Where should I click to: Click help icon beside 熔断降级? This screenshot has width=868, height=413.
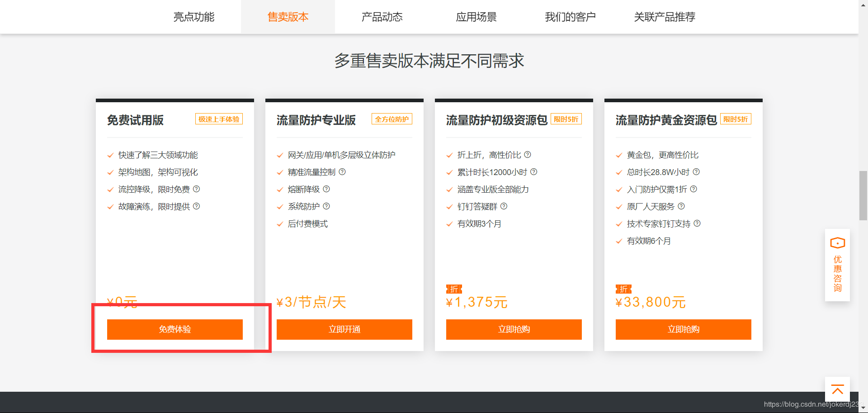pyautogui.click(x=326, y=189)
